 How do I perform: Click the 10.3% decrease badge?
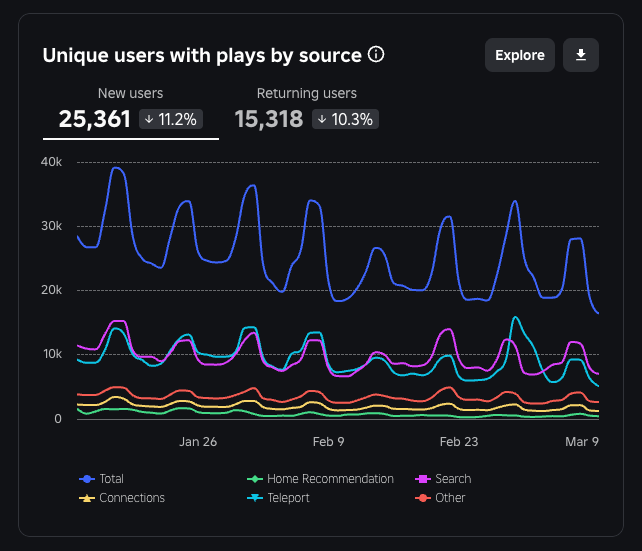tap(345, 119)
